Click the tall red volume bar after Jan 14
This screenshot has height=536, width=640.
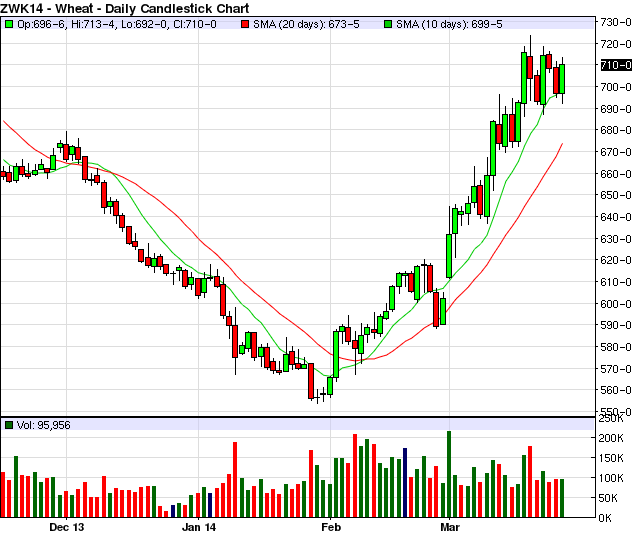[x=235, y=480]
